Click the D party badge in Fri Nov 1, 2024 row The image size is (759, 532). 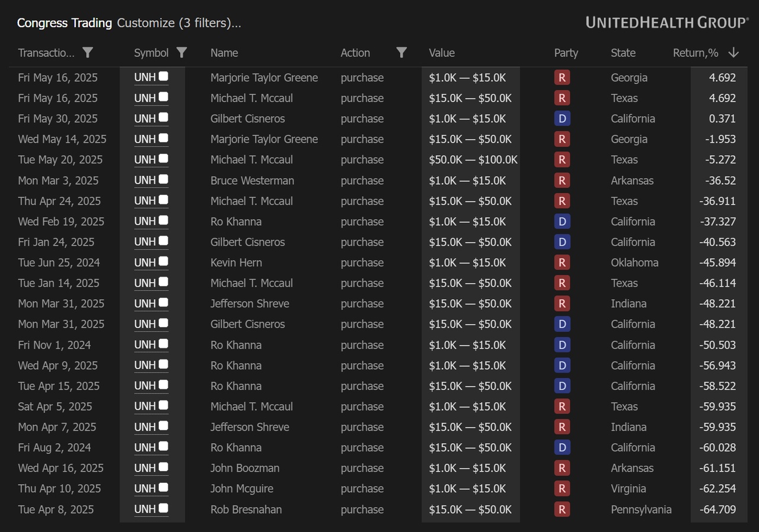(562, 345)
